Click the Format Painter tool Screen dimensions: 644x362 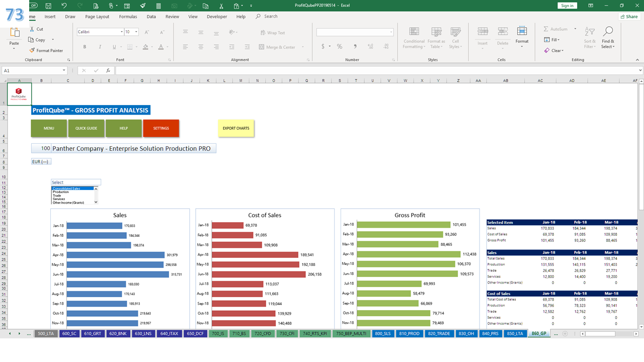46,50
